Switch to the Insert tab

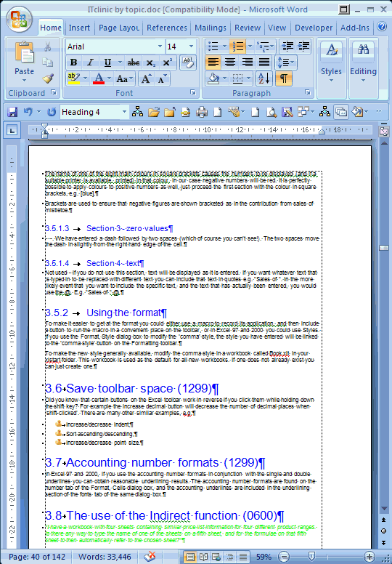(x=79, y=28)
